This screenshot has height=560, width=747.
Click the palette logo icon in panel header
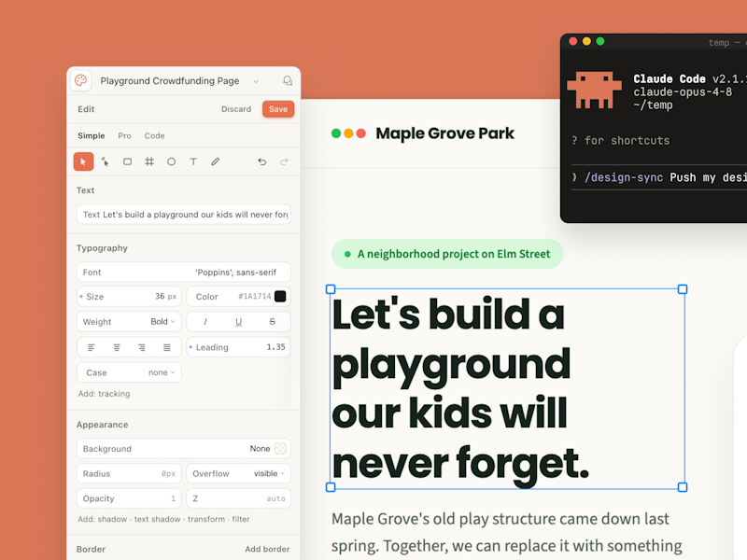click(x=81, y=80)
